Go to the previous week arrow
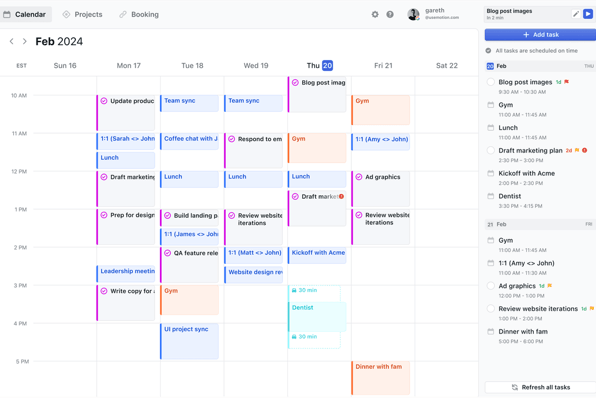Viewport: 596px width, 398px height. click(x=12, y=41)
